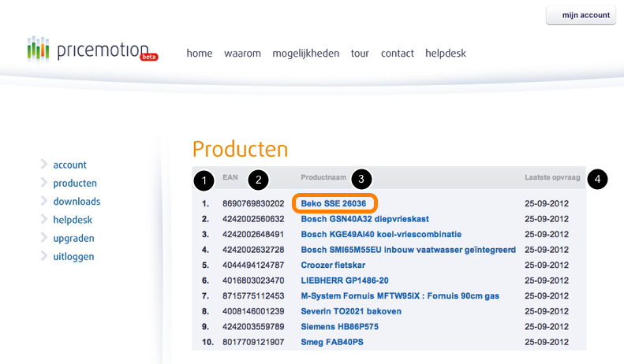Select EAN 8690769830202
Screen dimensions: 624x364
[253, 203]
